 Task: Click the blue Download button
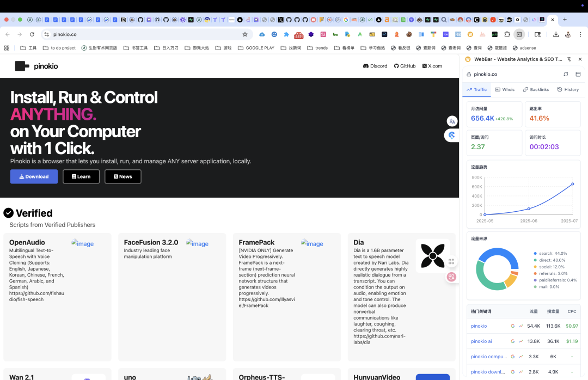pos(34,176)
